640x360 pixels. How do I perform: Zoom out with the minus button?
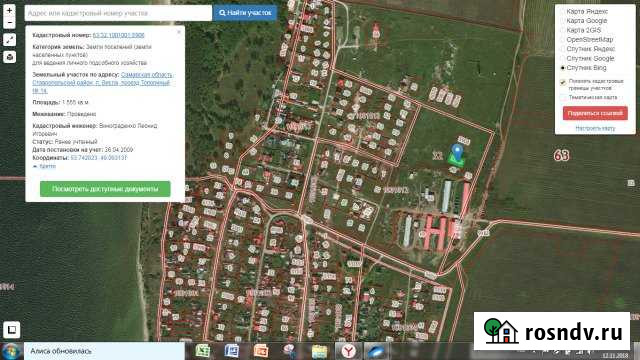(9, 22)
